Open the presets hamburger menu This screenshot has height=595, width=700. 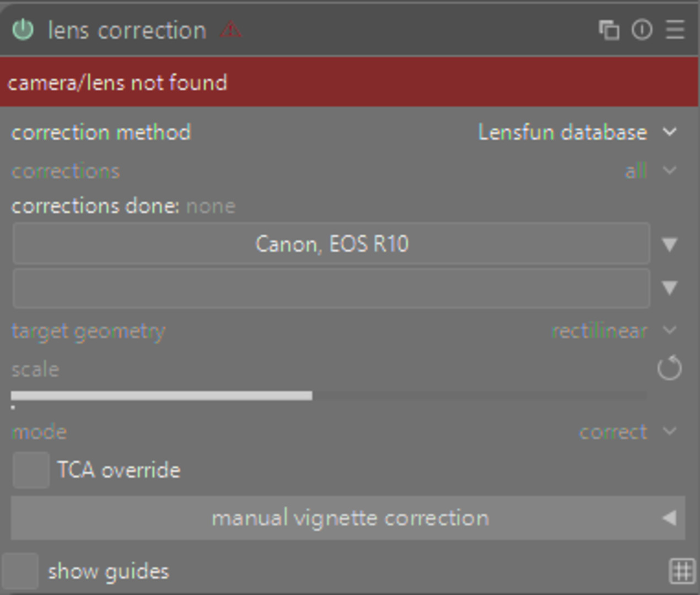pos(675,30)
